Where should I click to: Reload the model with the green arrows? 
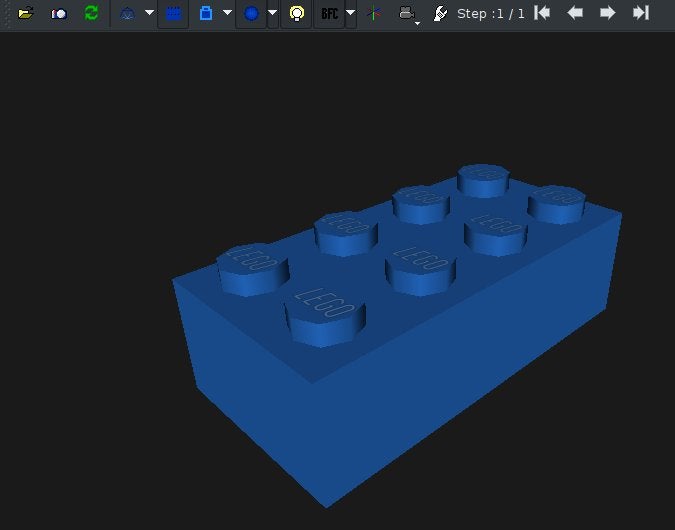(91, 14)
